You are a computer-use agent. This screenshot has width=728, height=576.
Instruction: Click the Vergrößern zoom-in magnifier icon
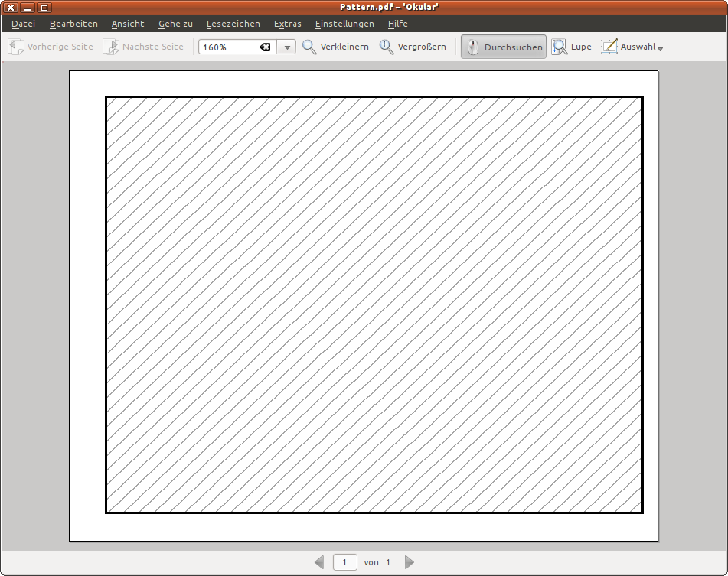coord(387,47)
